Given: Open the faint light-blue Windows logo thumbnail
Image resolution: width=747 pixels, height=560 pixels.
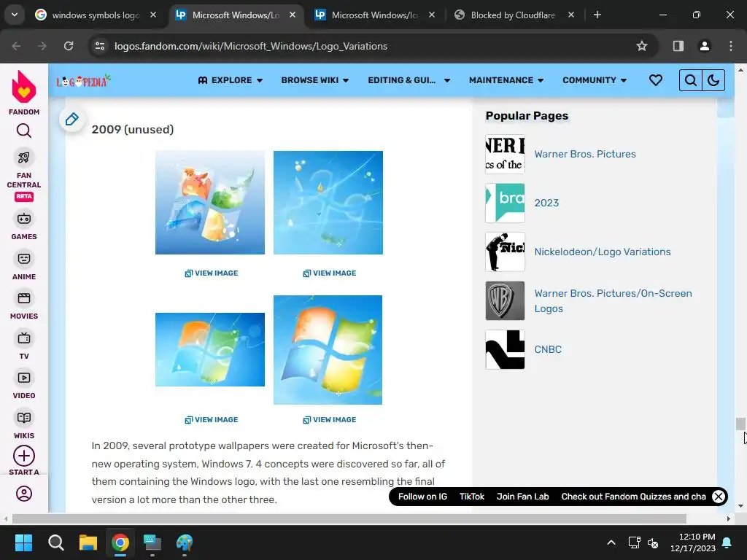Looking at the screenshot, I should pos(328,203).
